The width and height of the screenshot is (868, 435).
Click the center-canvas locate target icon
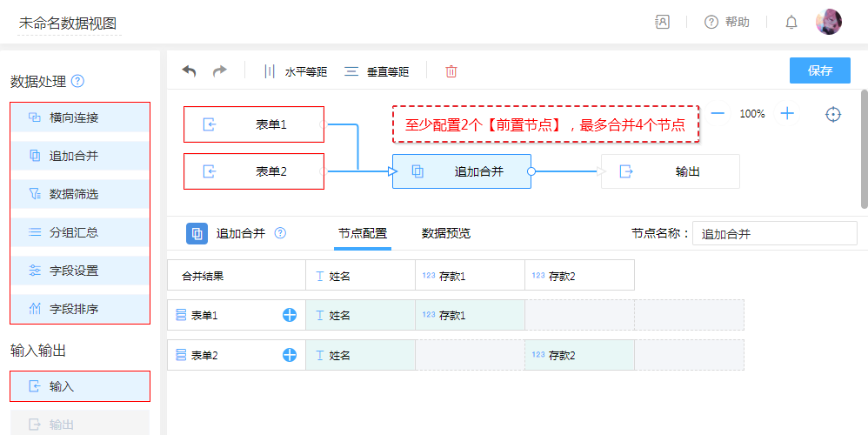[833, 114]
